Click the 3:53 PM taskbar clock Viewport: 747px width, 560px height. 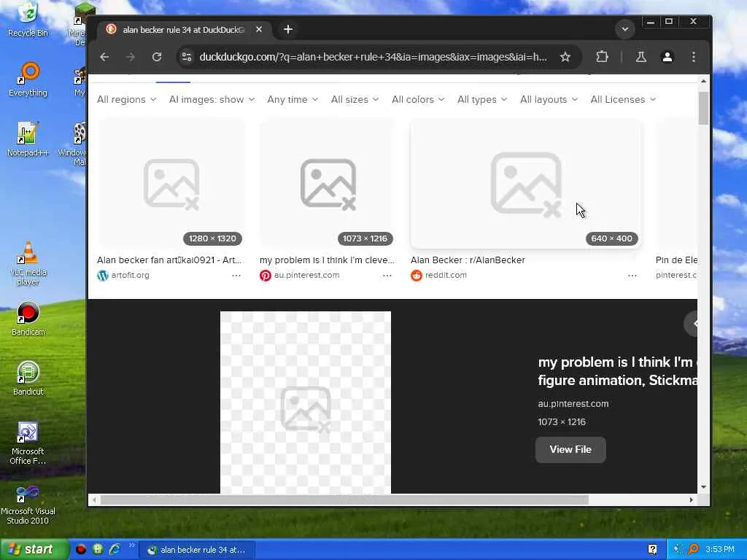click(x=720, y=550)
